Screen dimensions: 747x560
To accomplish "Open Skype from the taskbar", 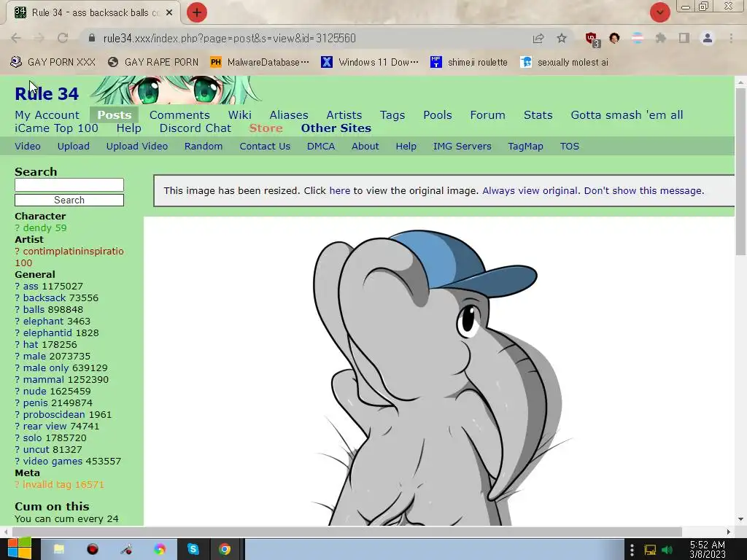I will pyautogui.click(x=193, y=550).
